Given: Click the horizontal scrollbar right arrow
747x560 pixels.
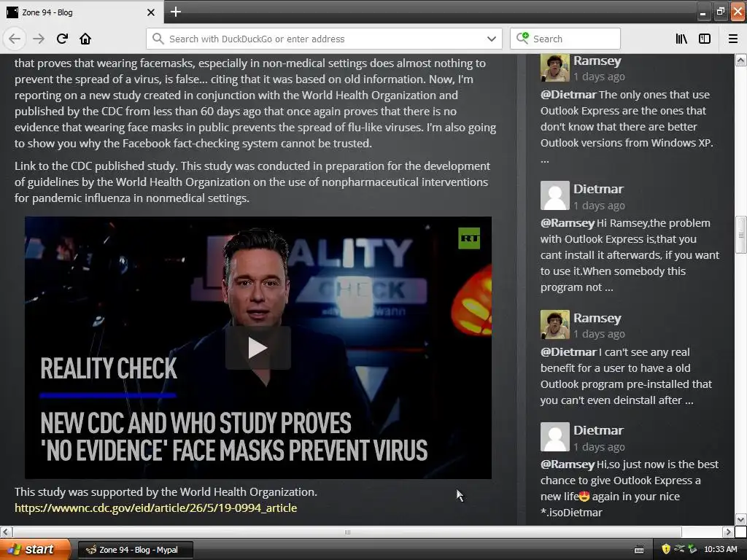Looking at the screenshot, I should click(x=728, y=532).
